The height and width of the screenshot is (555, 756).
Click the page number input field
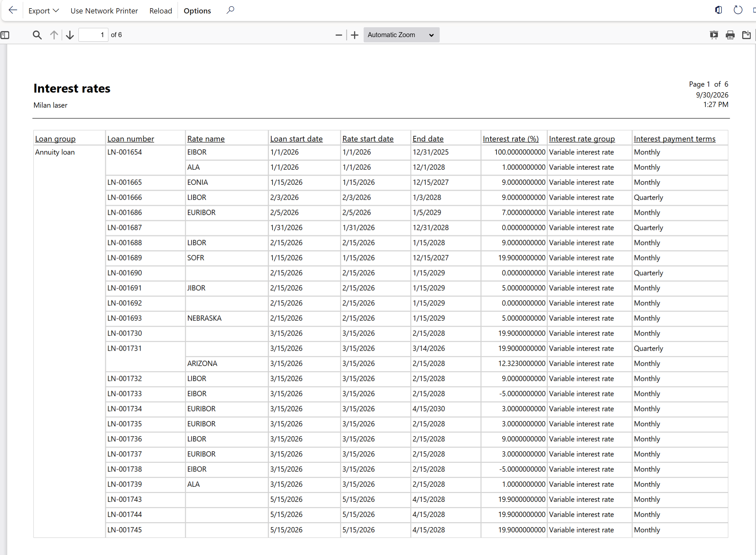pyautogui.click(x=93, y=35)
